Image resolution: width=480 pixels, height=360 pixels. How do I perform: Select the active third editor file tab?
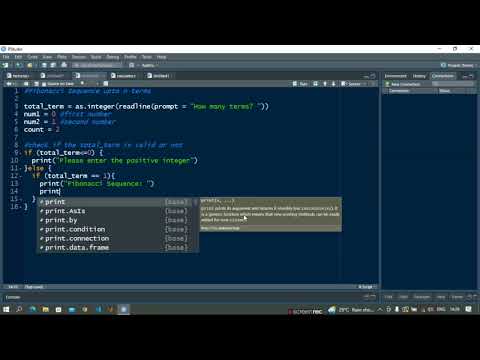[x=89, y=76]
